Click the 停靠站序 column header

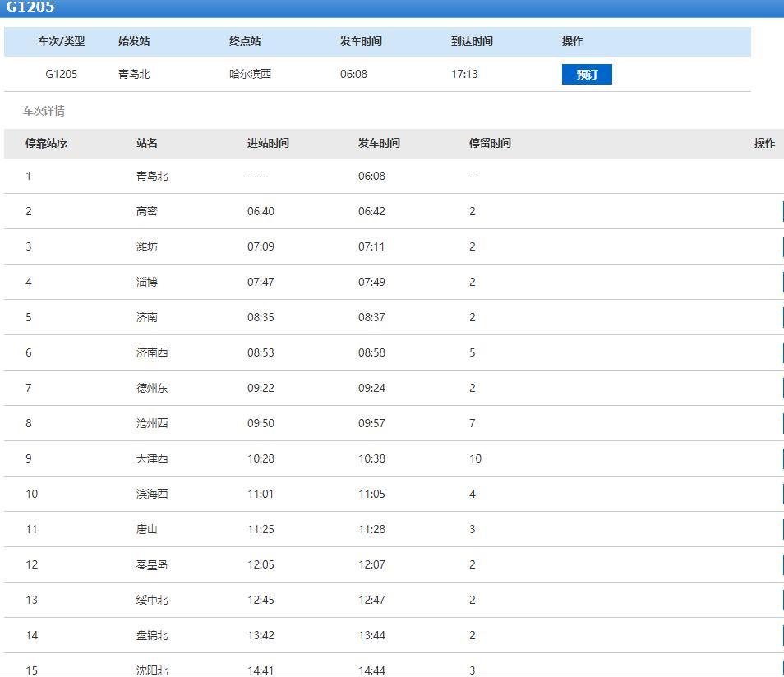click(47, 143)
